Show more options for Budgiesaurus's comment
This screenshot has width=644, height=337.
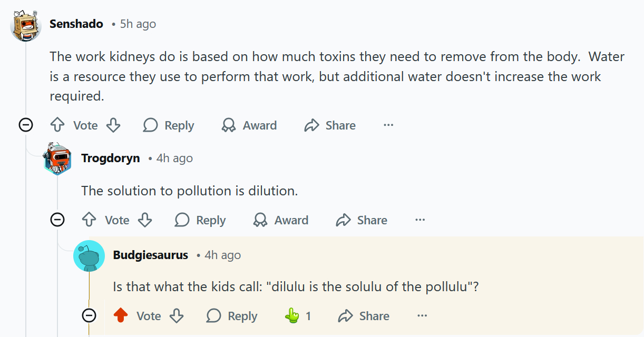tap(422, 316)
